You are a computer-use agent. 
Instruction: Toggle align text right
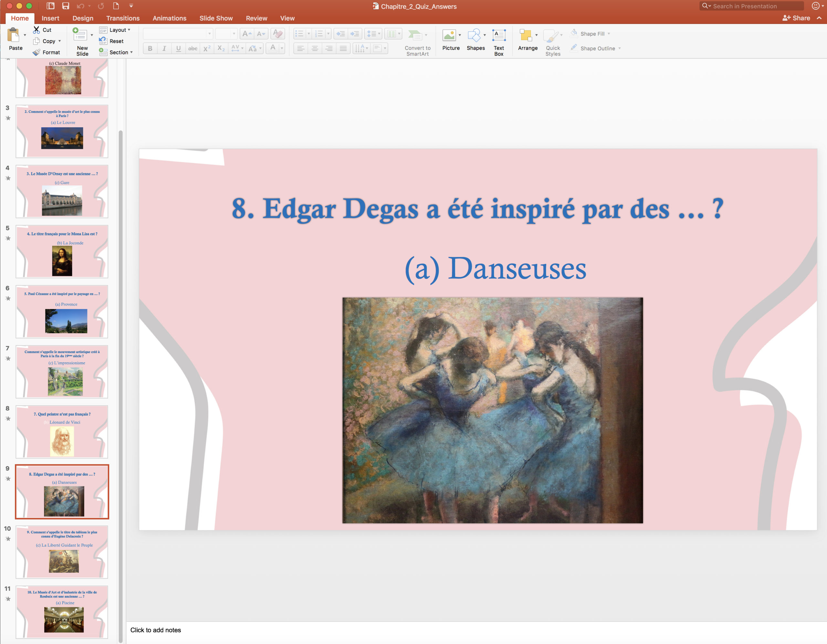[x=329, y=48]
